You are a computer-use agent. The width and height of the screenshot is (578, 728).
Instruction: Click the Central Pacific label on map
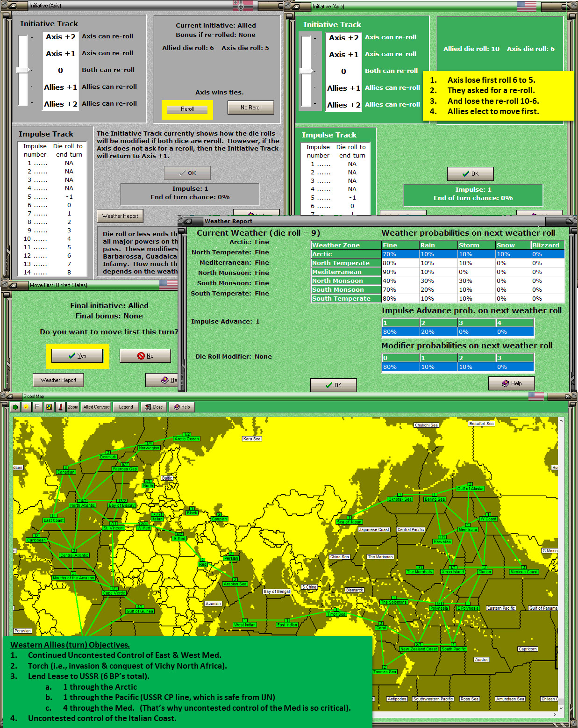(x=411, y=530)
